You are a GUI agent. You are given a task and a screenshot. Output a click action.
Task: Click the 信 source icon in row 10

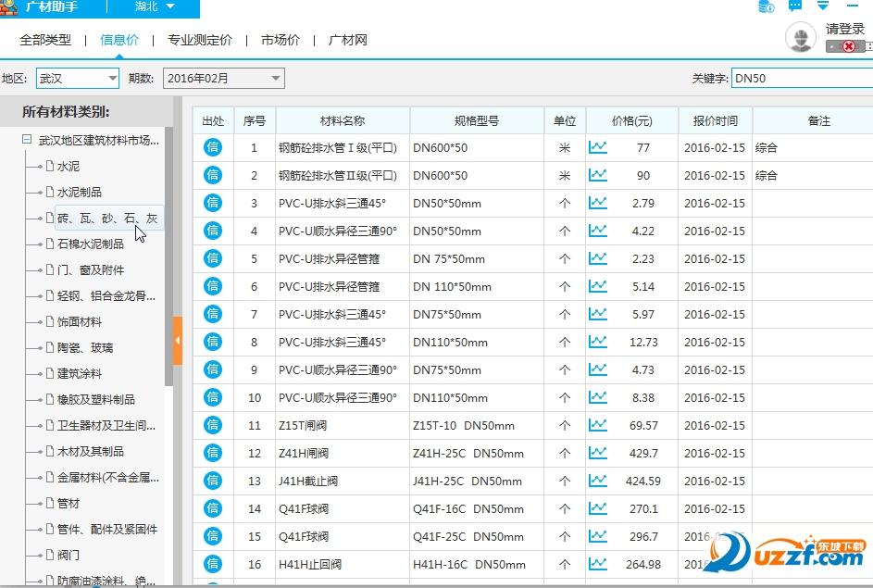tap(213, 397)
